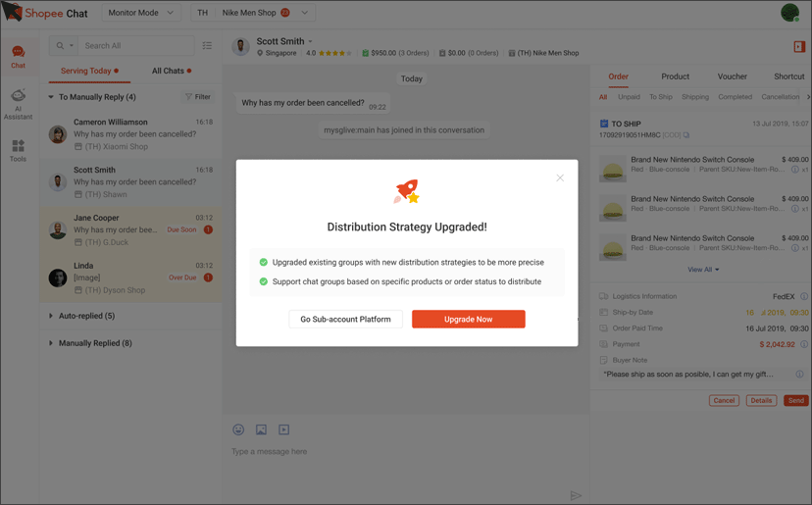This screenshot has height=505, width=812.
Task: Click the Filter icon button
Action: [199, 97]
